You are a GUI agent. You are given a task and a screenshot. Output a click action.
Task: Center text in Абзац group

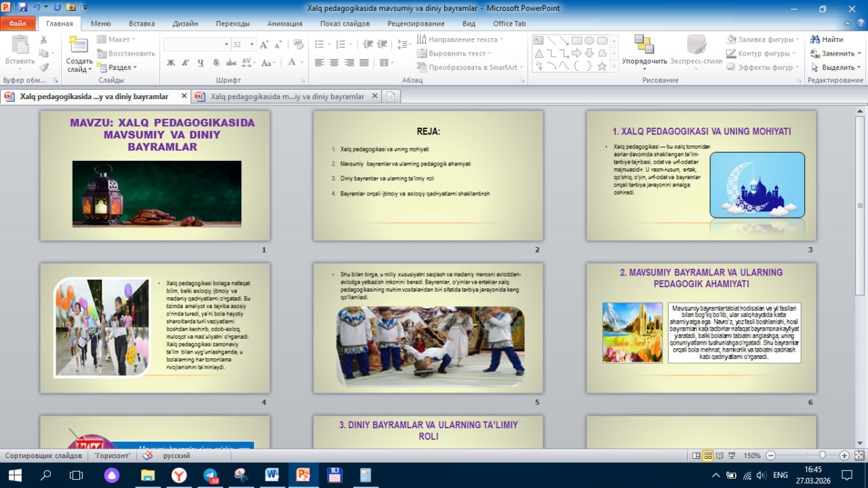pyautogui.click(x=334, y=62)
